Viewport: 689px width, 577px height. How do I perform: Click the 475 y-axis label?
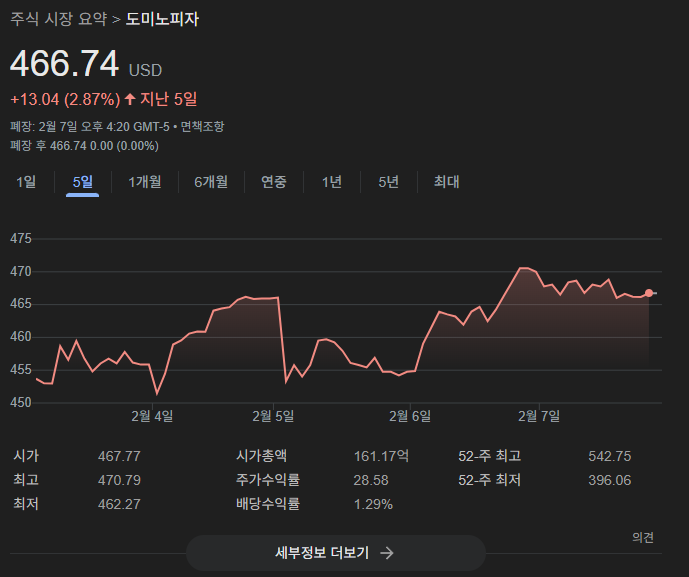pos(21,239)
